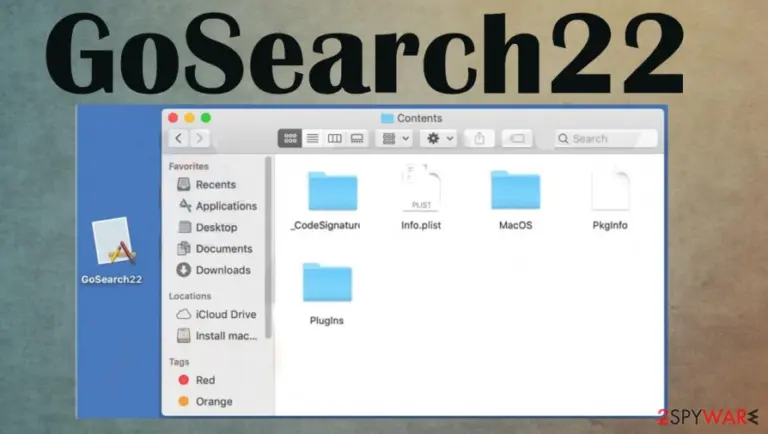Switch Finder to column view
This screenshot has width=768, height=434.
335,139
